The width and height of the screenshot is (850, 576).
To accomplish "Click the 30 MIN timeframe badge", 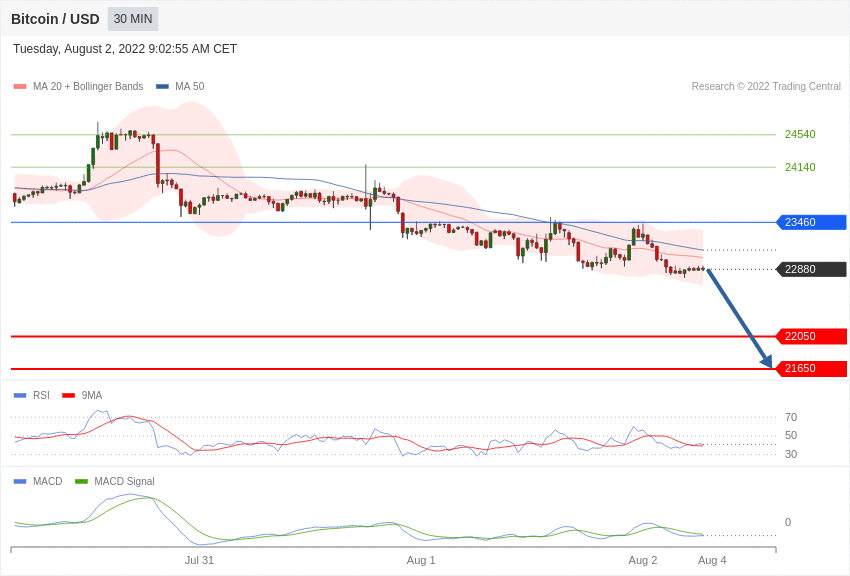I will coord(133,19).
